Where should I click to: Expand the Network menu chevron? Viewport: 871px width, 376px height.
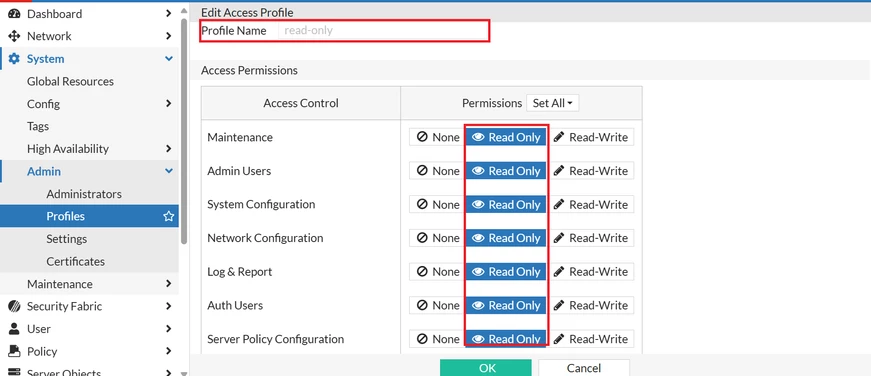click(169, 36)
